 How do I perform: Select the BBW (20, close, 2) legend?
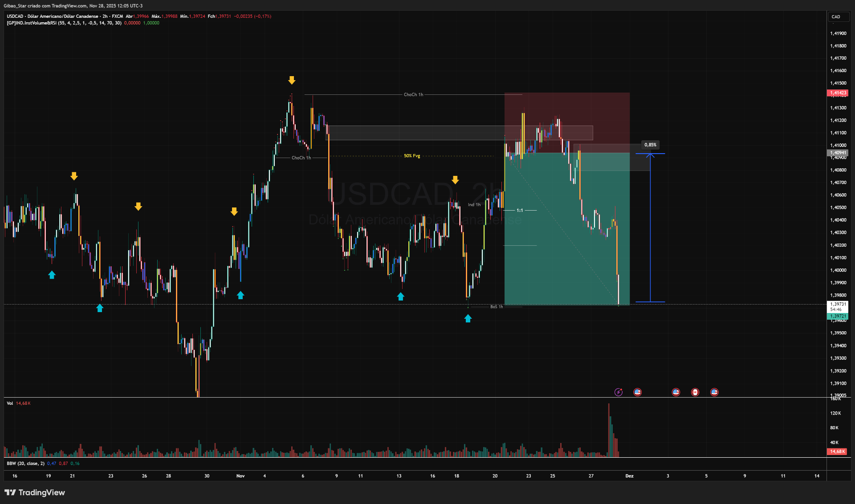(25, 463)
